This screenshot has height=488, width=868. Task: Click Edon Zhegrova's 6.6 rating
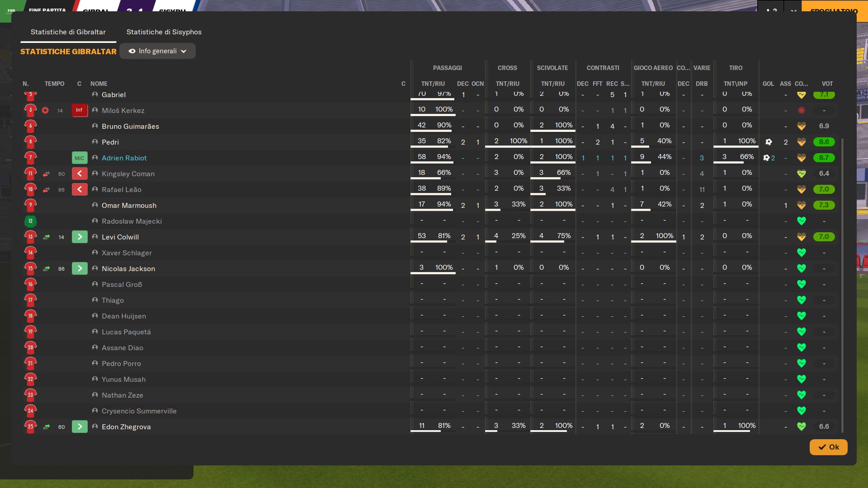click(x=824, y=427)
